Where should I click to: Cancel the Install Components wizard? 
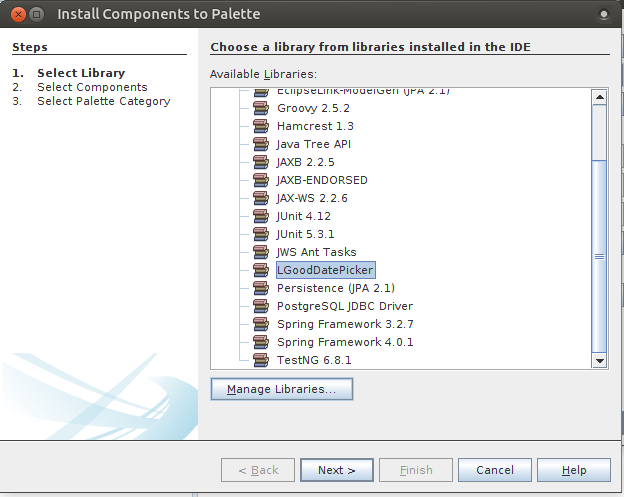(x=495, y=470)
